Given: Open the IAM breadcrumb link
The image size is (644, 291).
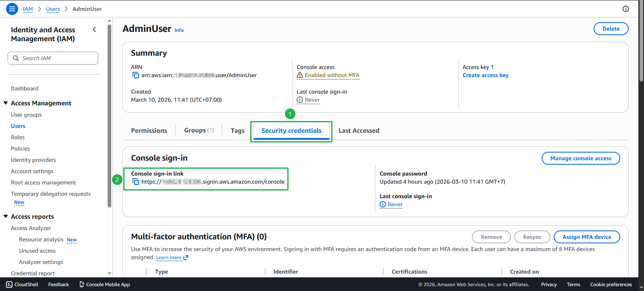Looking at the screenshot, I should coord(28,9).
